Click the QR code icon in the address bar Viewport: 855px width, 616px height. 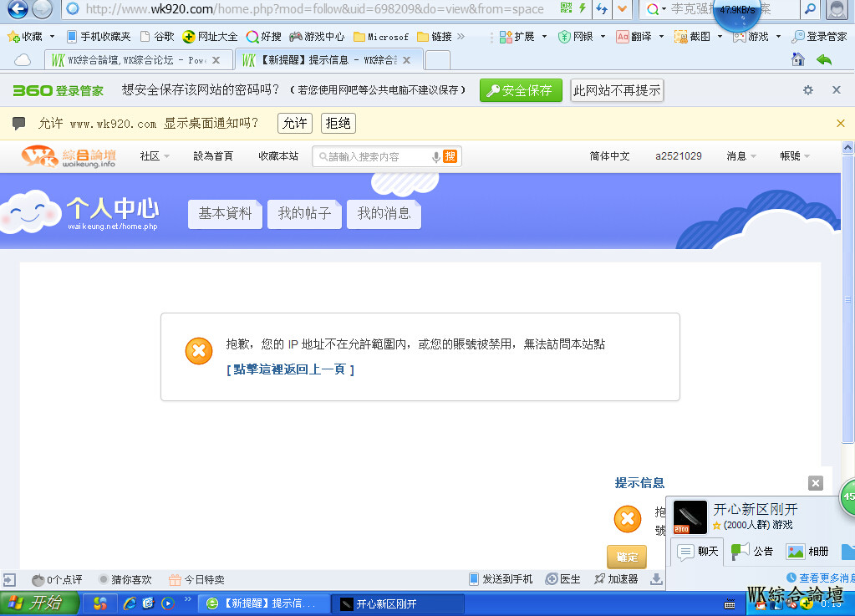[566, 8]
